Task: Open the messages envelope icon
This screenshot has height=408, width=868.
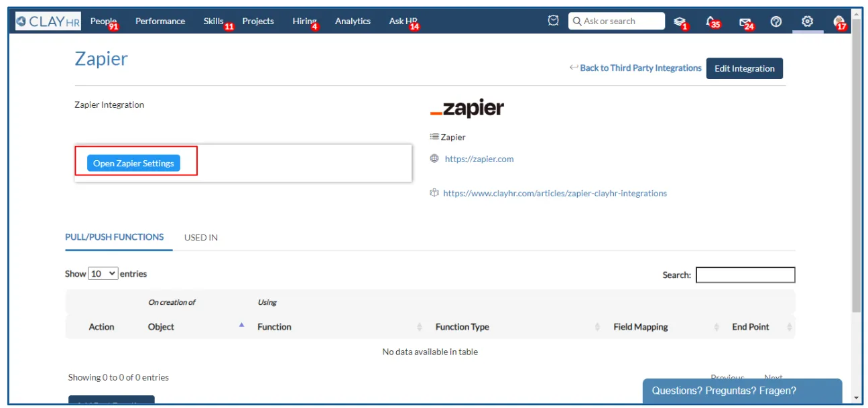Action: [x=745, y=22]
